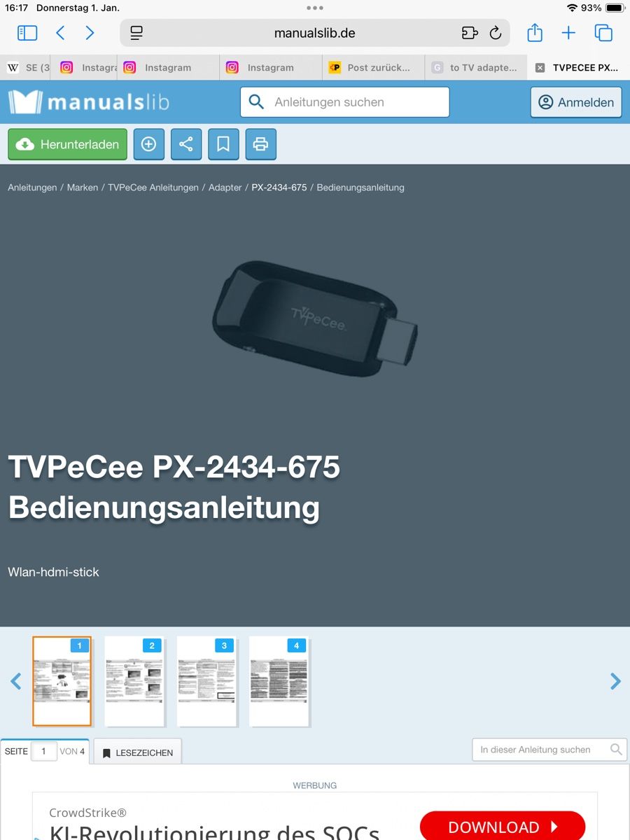
Task: Open the SEITE tab
Action: [x=45, y=752]
